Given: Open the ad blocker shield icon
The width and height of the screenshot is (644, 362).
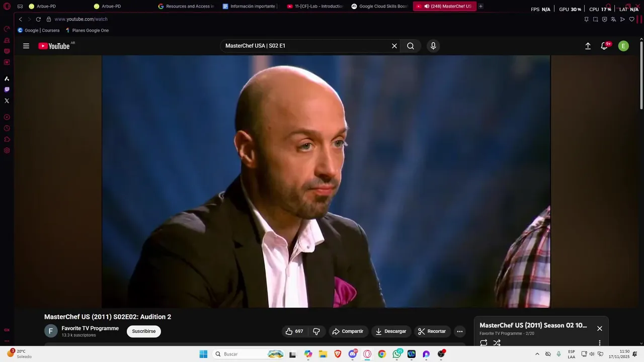Looking at the screenshot, I should [x=604, y=19].
